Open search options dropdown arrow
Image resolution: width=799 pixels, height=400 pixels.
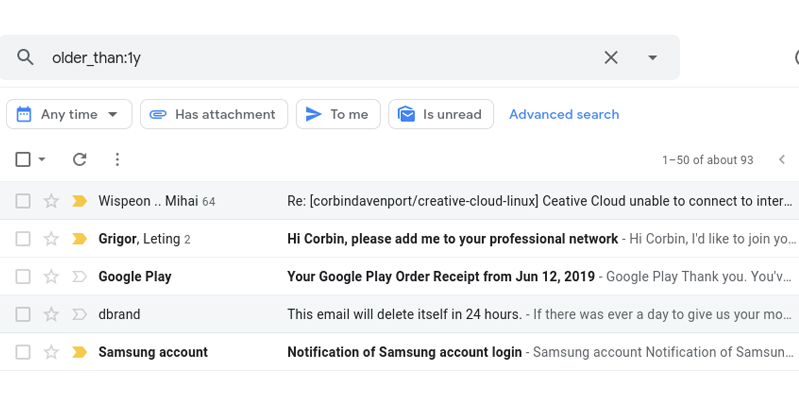652,58
